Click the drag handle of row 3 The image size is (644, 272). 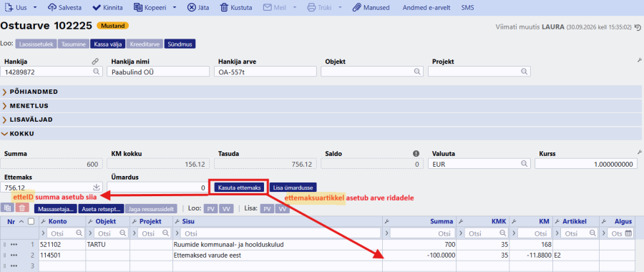coord(5,266)
